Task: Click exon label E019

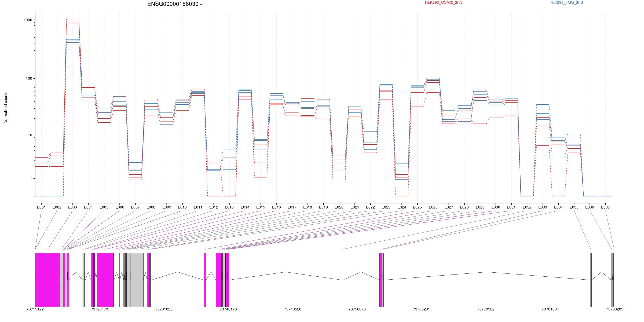Action: point(323,207)
